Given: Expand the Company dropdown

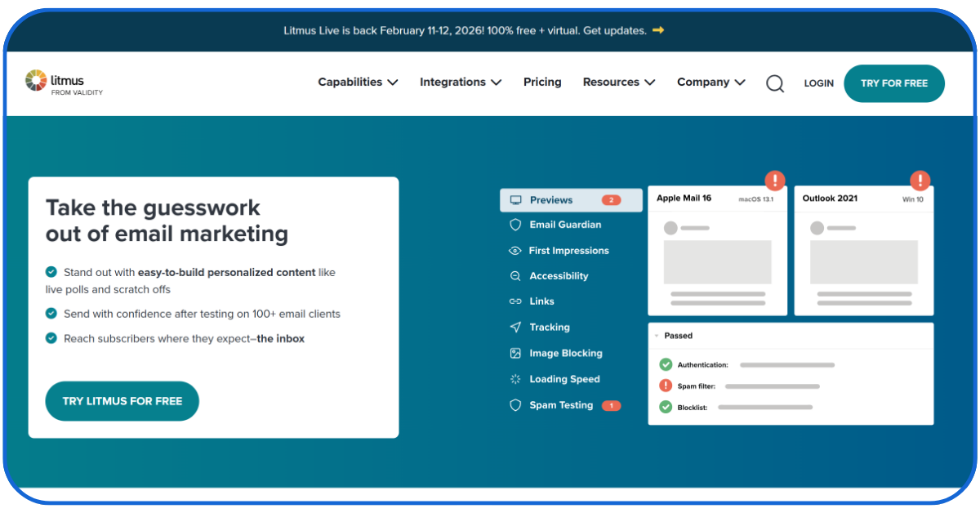Looking at the screenshot, I should click(x=711, y=83).
